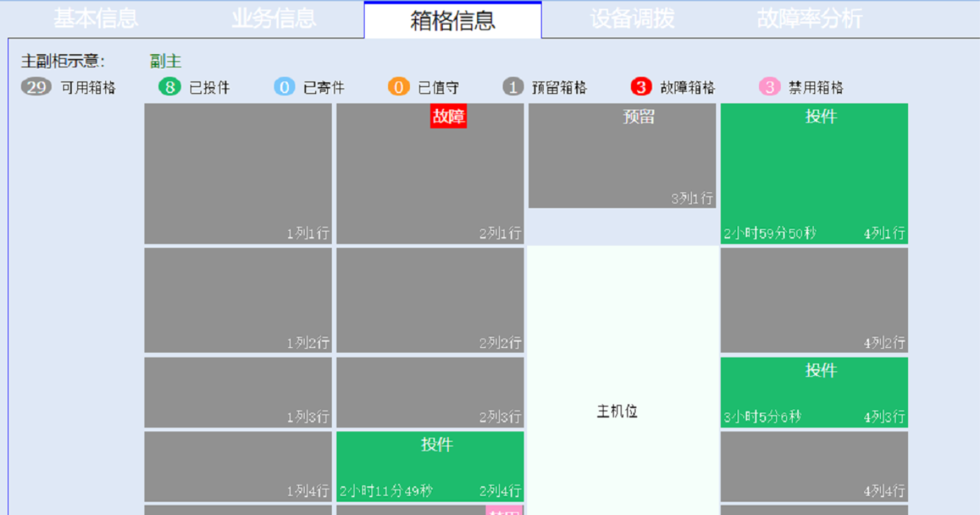Viewport: 980px width, 515px height.
Task: Click the gray 29 available lockers badge
Action: tap(36, 87)
